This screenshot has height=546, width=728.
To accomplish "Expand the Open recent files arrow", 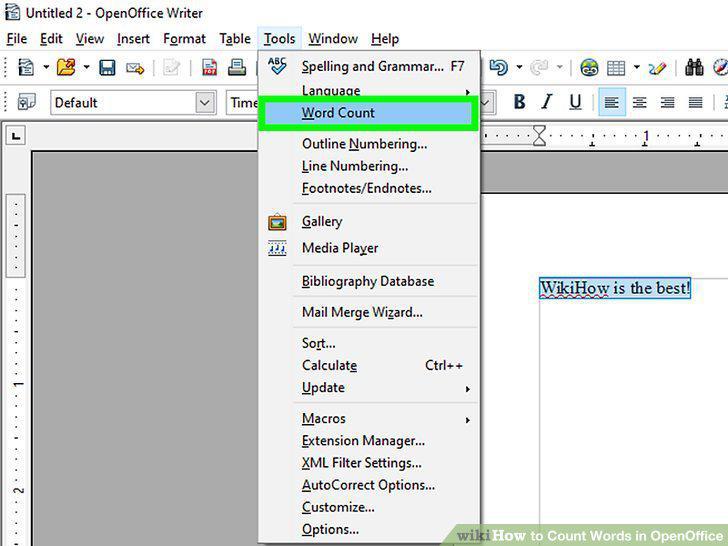I will (86, 67).
